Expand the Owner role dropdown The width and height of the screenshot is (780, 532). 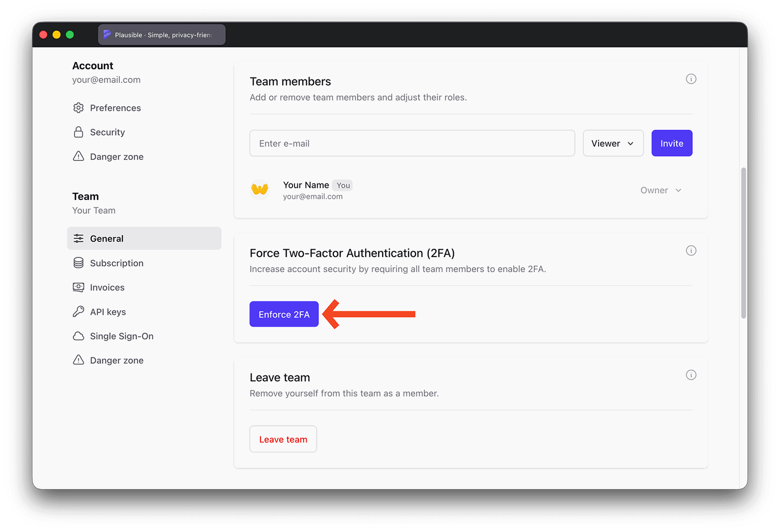pyautogui.click(x=661, y=190)
